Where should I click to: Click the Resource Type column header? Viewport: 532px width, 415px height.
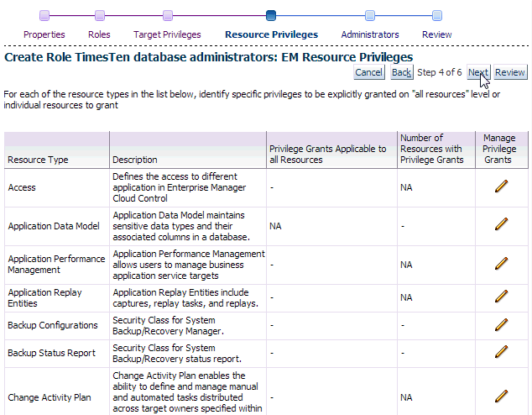tap(38, 160)
